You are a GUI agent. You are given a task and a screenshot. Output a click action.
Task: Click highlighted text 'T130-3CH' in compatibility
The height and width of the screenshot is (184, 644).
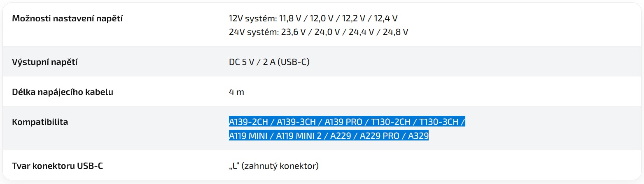pos(438,122)
